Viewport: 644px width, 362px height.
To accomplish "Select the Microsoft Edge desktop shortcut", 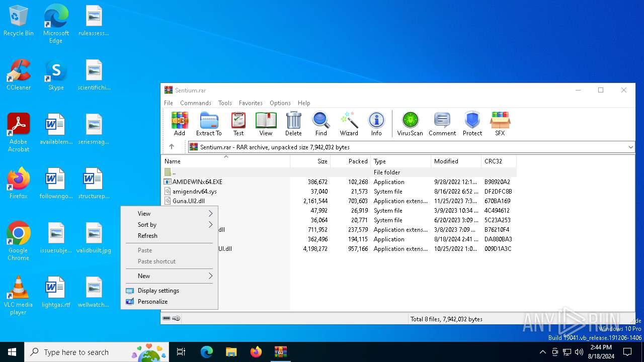I will point(56,24).
